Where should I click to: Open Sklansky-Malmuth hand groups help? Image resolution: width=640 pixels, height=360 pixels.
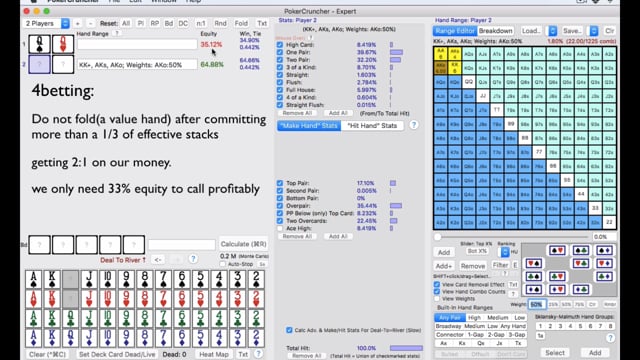(610, 338)
